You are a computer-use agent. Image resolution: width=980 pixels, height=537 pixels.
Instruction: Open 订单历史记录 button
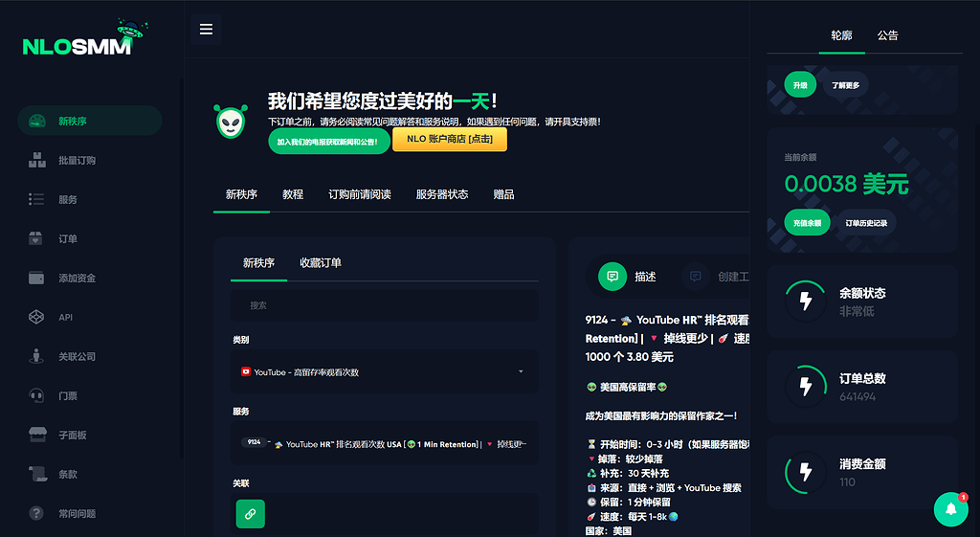click(x=866, y=223)
